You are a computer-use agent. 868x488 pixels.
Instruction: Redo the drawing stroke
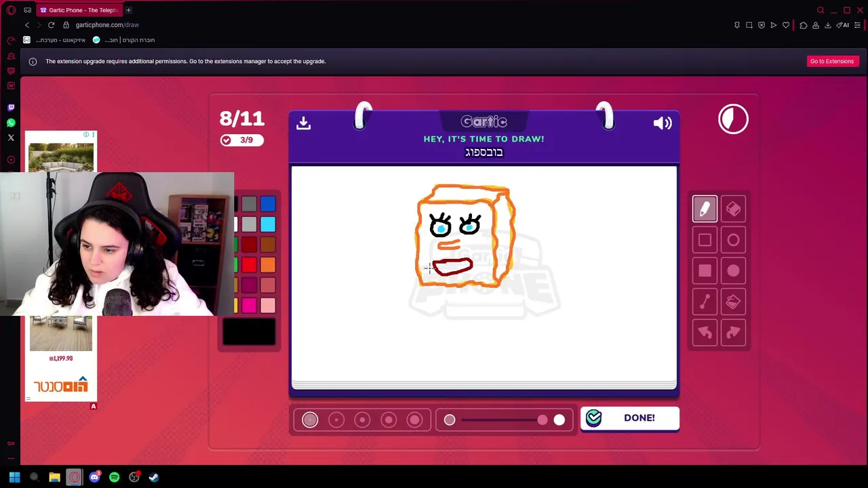click(733, 333)
